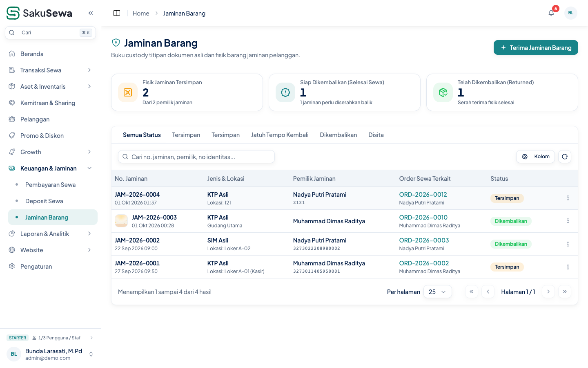Click the Terima Jaminan Barang button
The image size is (588, 368).
tap(536, 47)
